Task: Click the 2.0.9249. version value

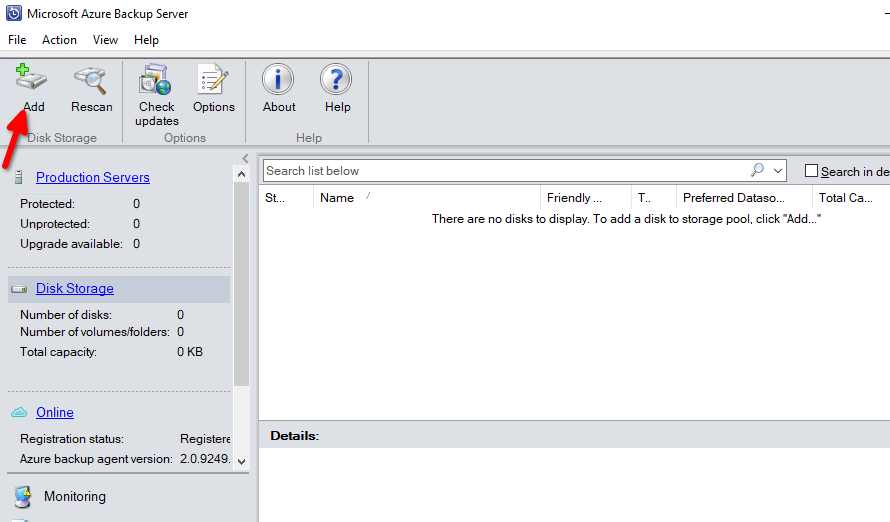Action: pyautogui.click(x=205, y=458)
